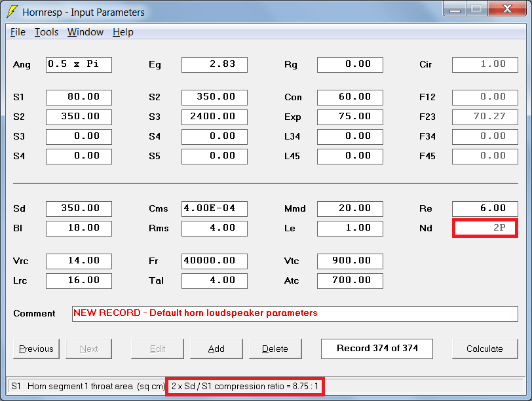Click the Comment text field
The image size is (532, 401).
tap(295, 313)
